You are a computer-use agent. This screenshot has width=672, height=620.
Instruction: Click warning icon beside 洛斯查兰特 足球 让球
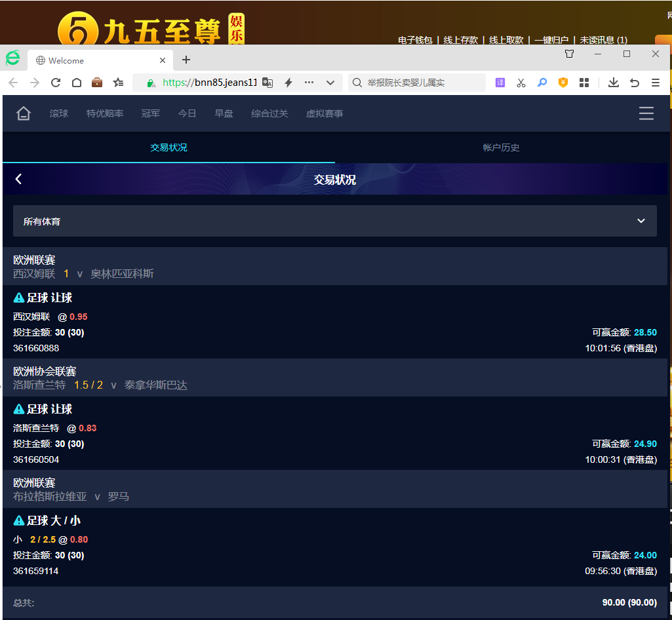coord(19,409)
